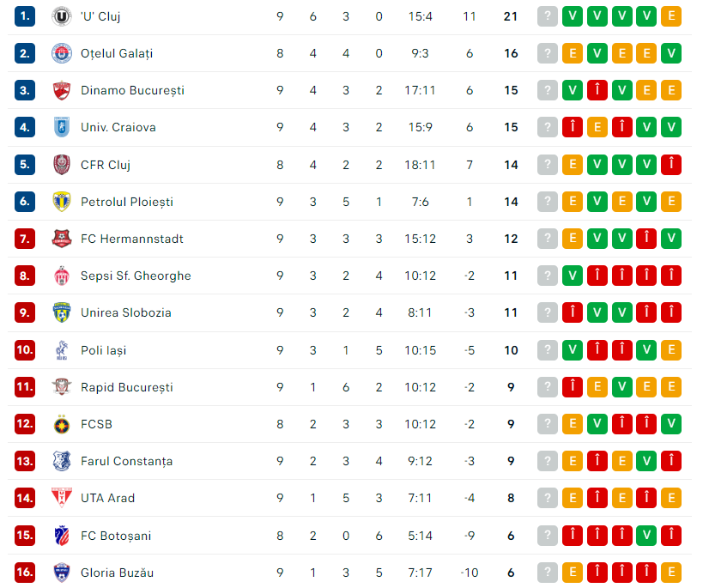This screenshot has width=703, height=588.
Task: Click the red loss badge in CFR Cluj row
Action: [671, 165]
